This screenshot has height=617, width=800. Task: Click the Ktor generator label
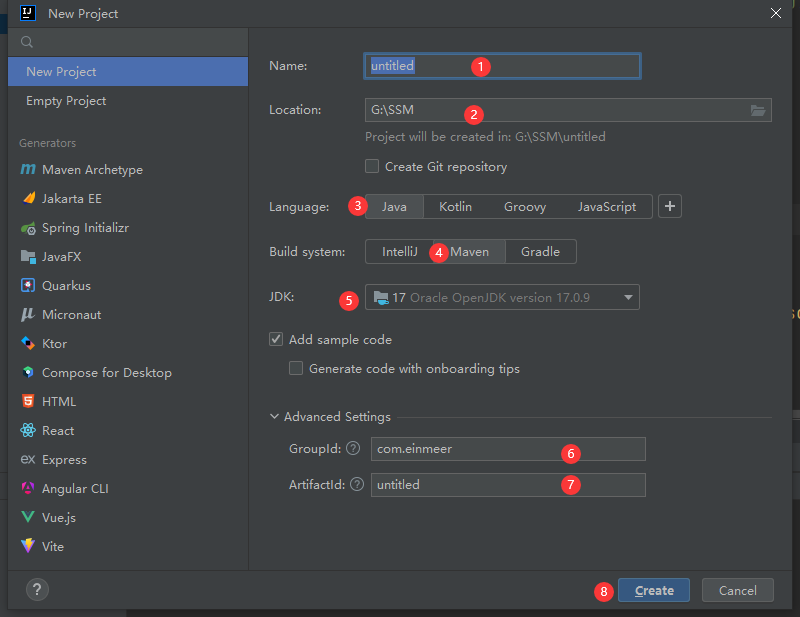[x=55, y=344]
